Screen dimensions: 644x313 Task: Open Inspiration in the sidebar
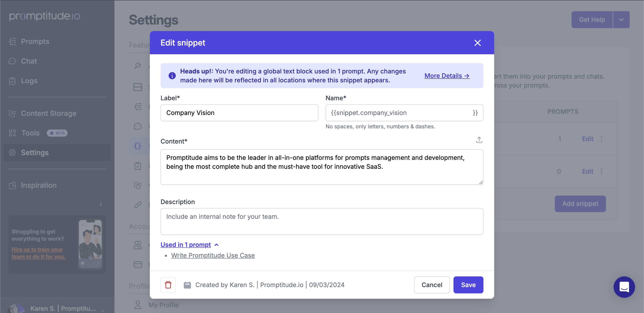pos(38,185)
